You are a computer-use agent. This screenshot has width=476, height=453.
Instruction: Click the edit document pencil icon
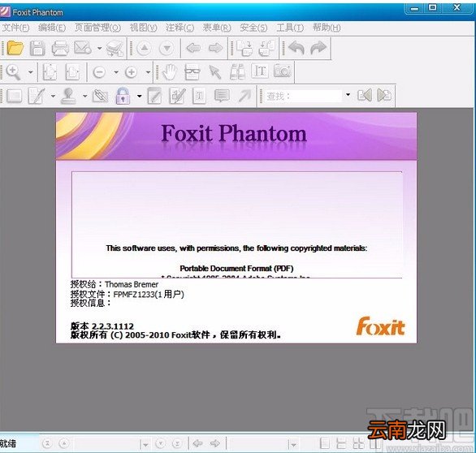(x=37, y=96)
